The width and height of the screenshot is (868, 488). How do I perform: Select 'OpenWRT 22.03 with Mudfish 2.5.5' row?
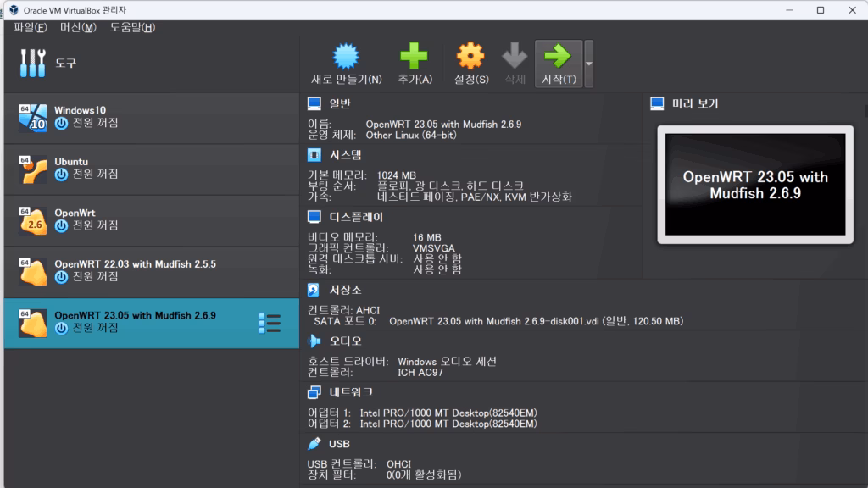152,271
